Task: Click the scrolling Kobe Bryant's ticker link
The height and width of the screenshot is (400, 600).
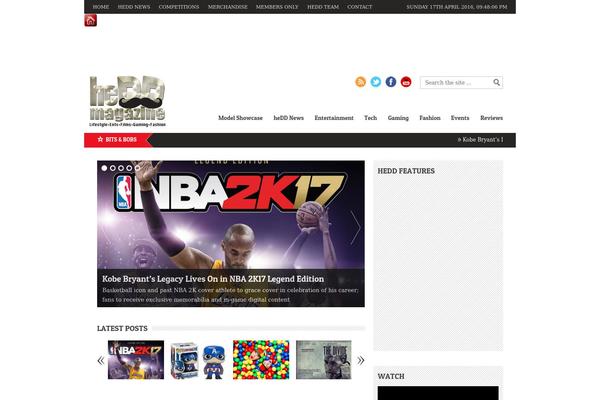Action: 481,140
